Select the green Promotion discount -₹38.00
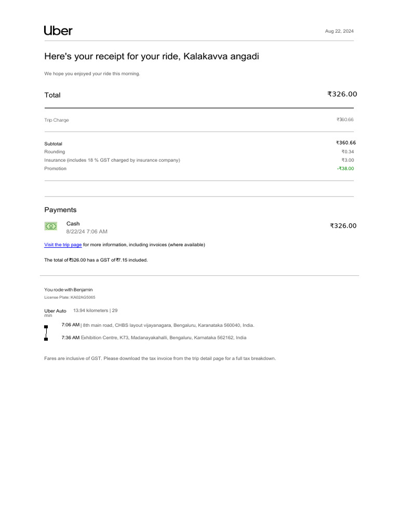399x532 pixels. (x=345, y=168)
